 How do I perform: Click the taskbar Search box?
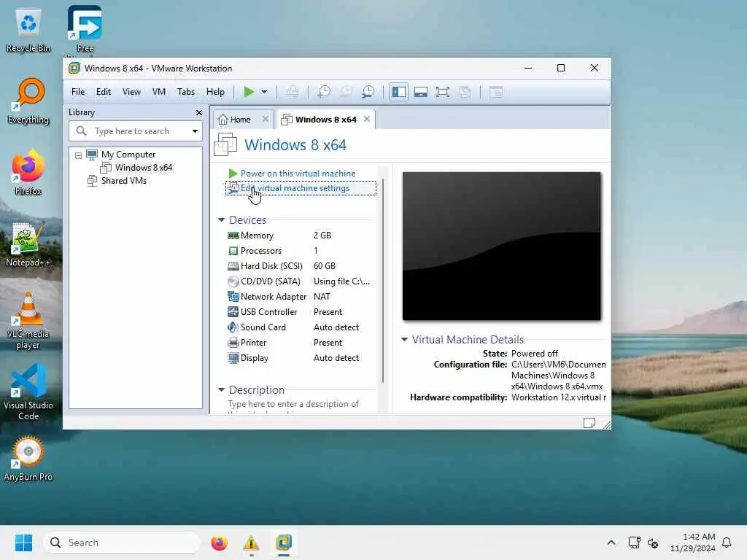pos(123,542)
